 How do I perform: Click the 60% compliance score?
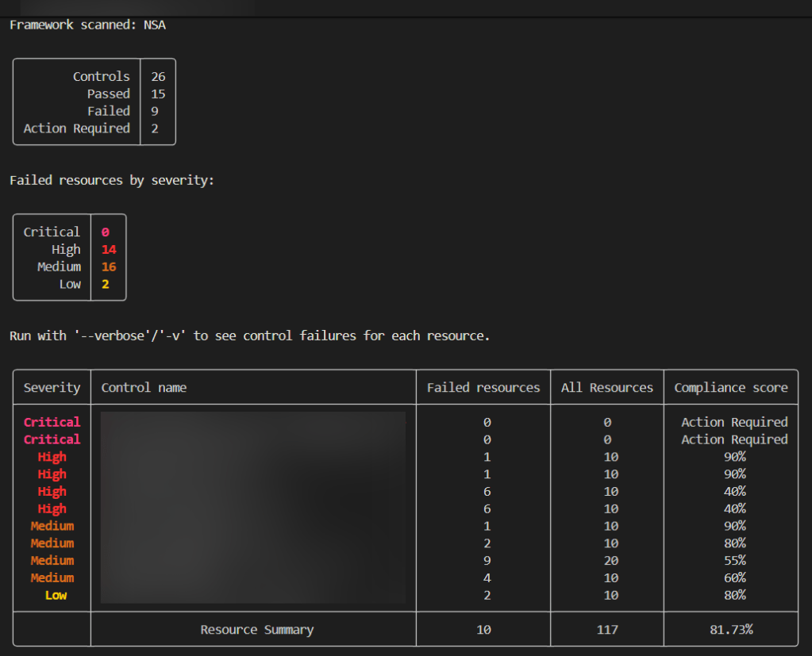[735, 578]
